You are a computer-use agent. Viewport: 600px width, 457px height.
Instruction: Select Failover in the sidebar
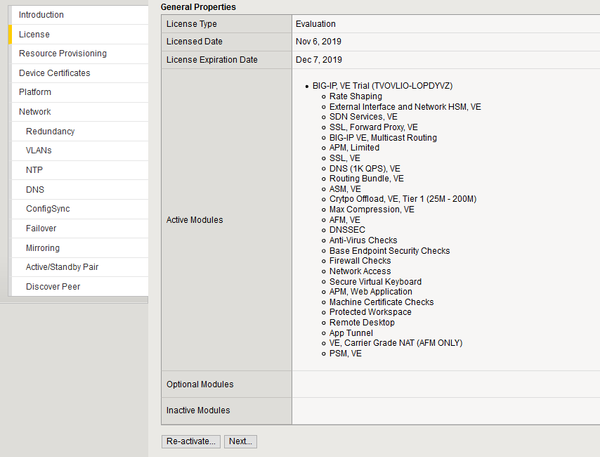coord(42,228)
